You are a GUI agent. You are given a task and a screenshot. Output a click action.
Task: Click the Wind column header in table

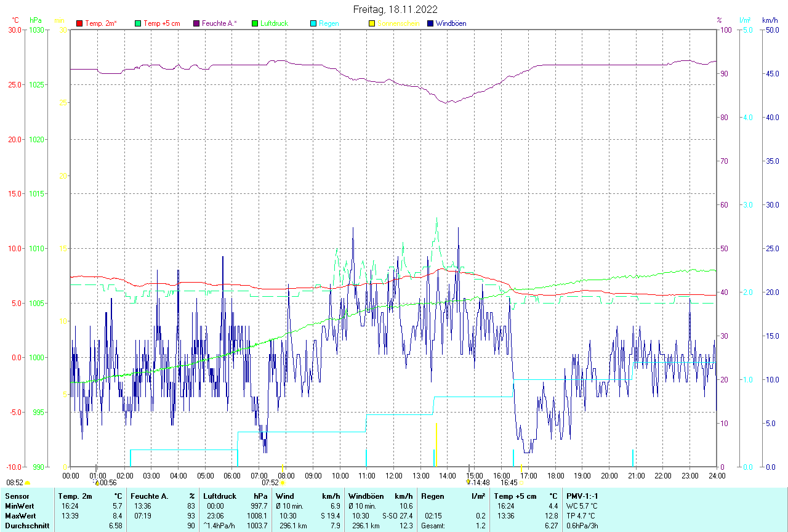point(285,496)
